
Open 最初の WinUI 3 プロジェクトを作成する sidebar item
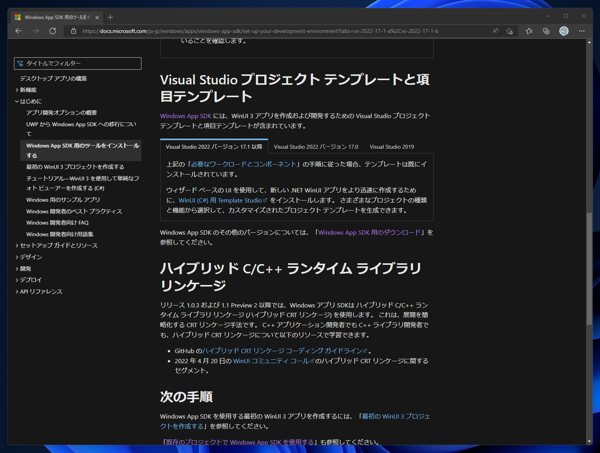(75, 167)
